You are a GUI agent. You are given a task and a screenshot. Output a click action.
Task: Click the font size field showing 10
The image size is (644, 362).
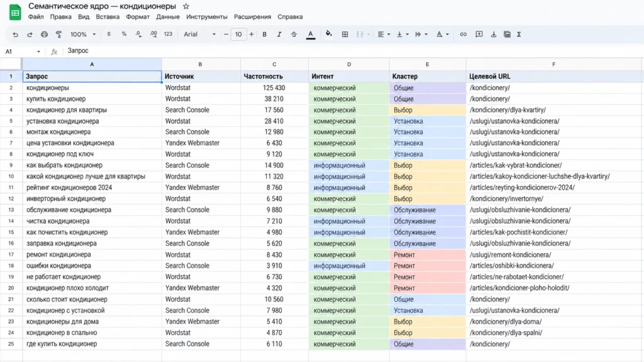pyautogui.click(x=238, y=35)
